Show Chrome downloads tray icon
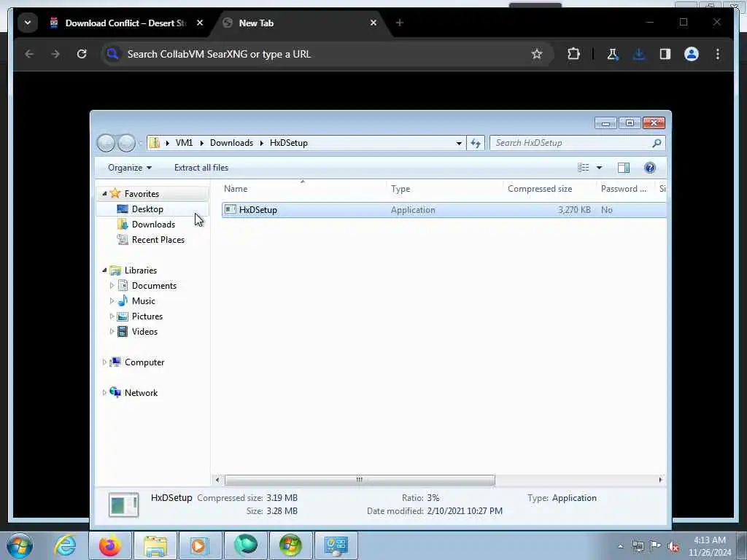 pyautogui.click(x=639, y=54)
